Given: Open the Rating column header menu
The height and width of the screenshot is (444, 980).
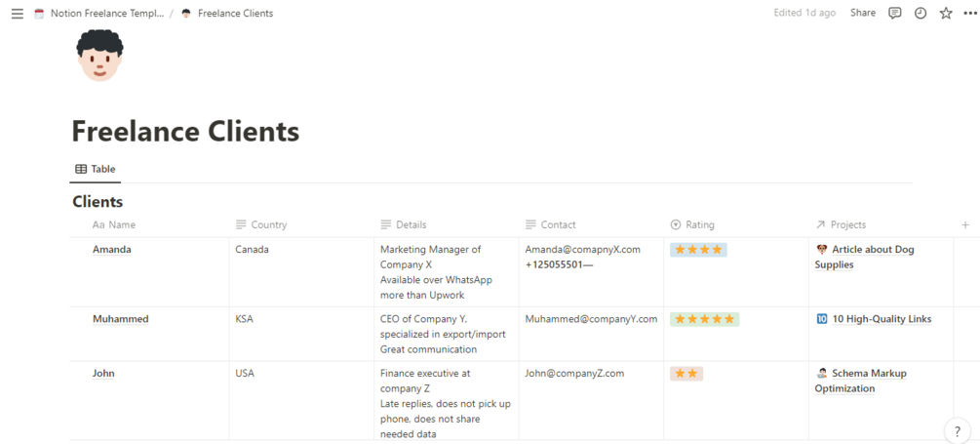Looking at the screenshot, I should coord(699,224).
